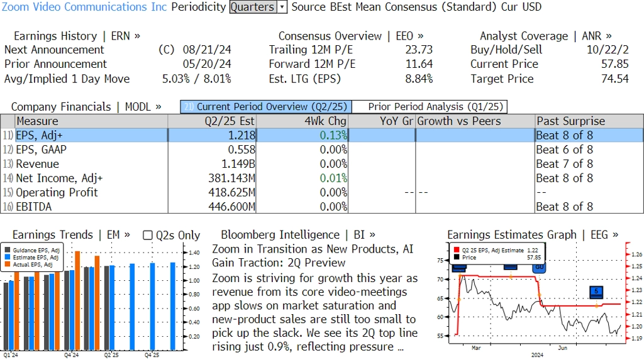Click the Net Income 4Wk Chg 0.01%
The width and height of the screenshot is (644, 360).
tap(333, 178)
